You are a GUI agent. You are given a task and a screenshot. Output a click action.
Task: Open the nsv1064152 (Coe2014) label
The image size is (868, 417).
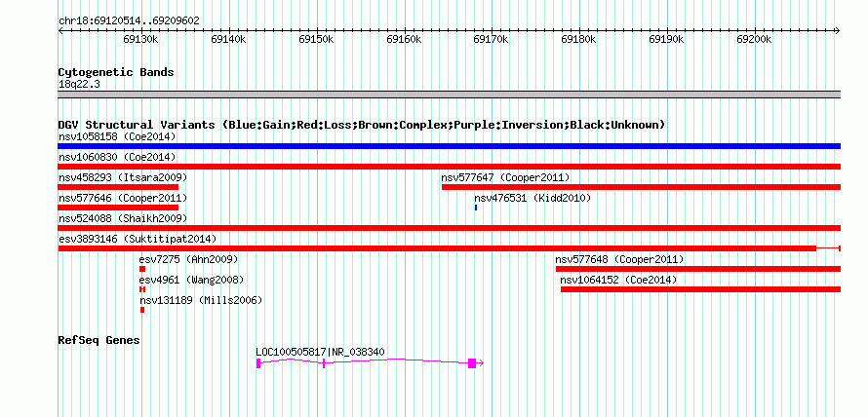pos(619,280)
